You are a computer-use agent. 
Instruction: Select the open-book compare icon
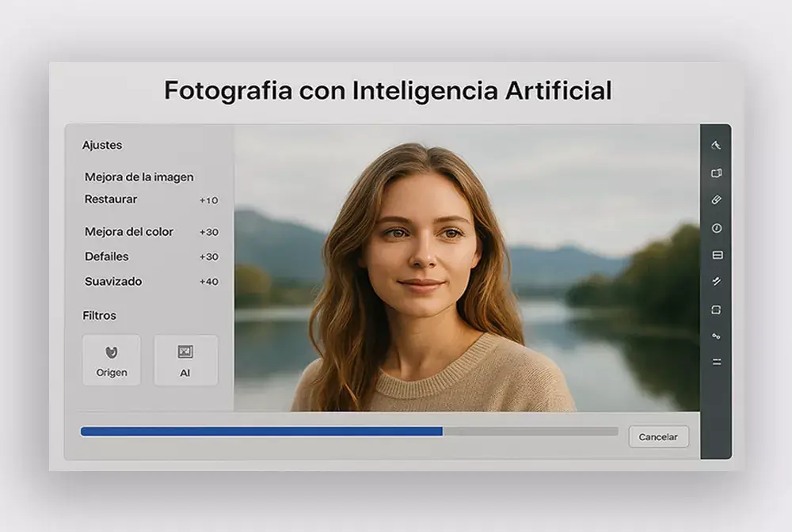pyautogui.click(x=716, y=173)
